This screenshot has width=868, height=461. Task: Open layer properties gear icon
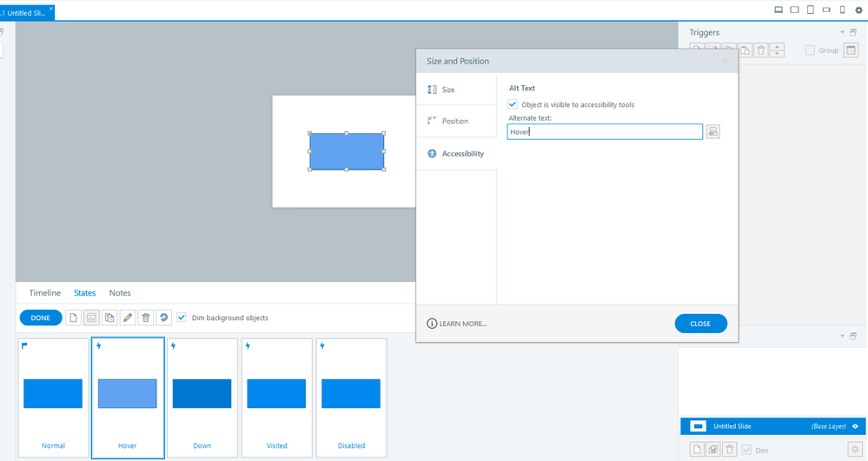[855, 450]
